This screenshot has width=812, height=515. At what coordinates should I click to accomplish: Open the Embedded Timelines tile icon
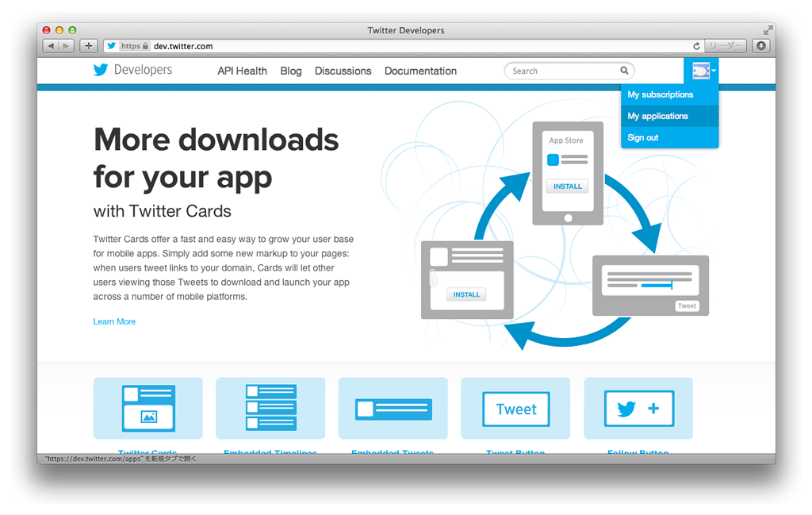pyautogui.click(x=271, y=408)
